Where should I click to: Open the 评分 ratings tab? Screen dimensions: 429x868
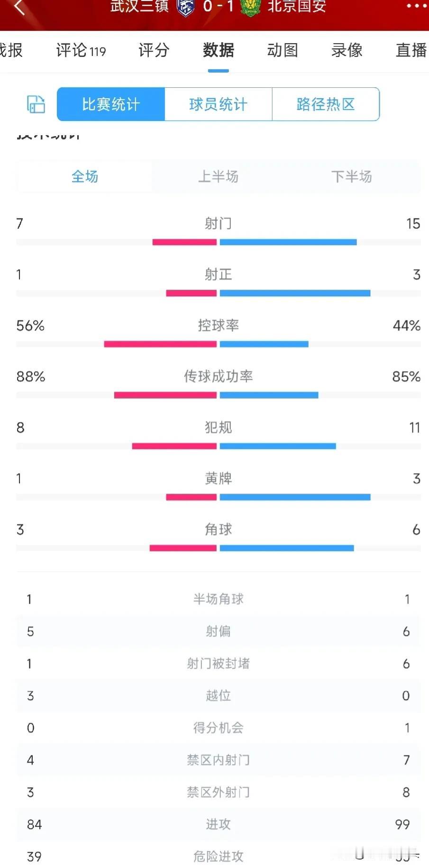[x=154, y=50]
